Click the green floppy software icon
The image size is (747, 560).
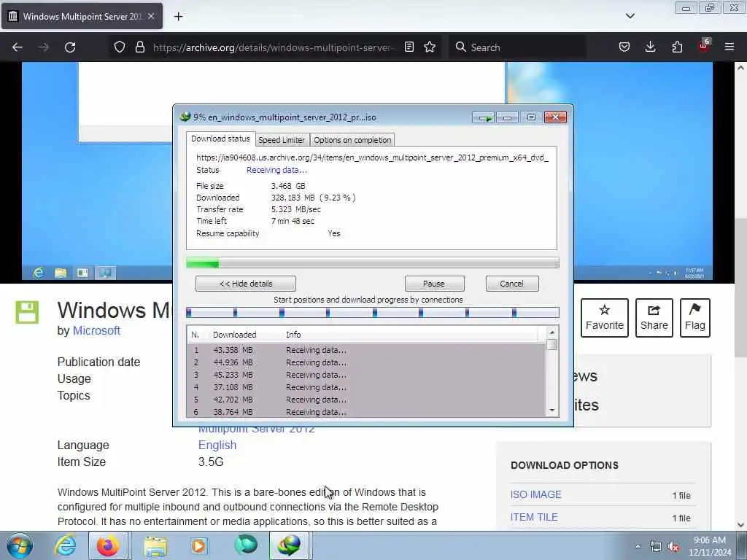pyautogui.click(x=27, y=312)
